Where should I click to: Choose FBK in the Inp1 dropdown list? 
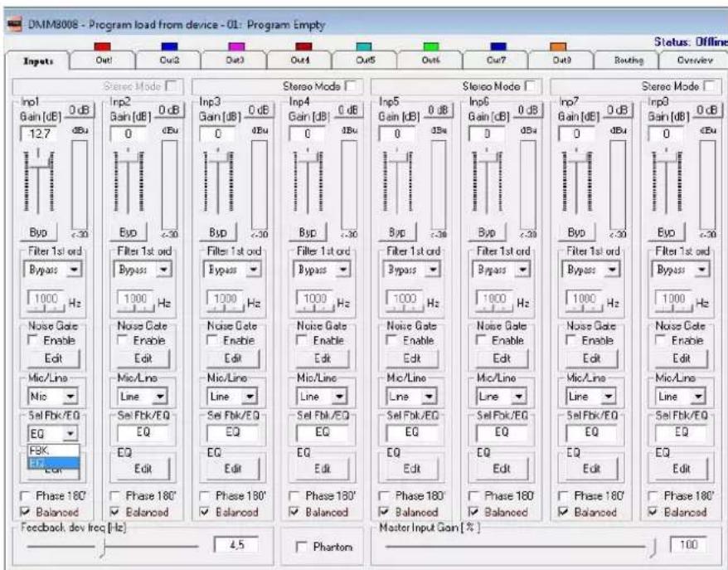53,451
